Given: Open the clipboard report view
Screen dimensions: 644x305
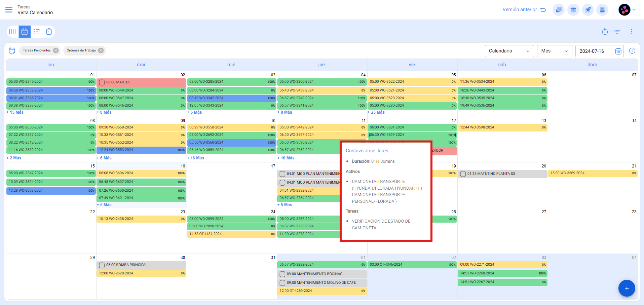Looking at the screenshot, I should click(49, 32).
